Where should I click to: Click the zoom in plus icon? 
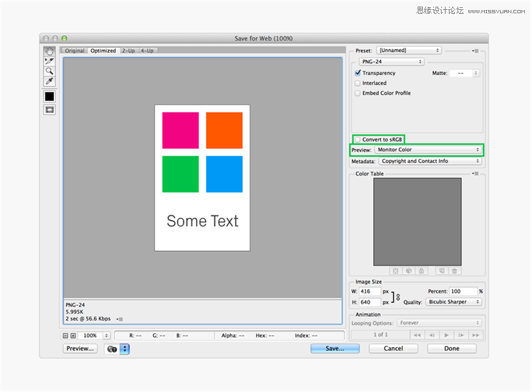[73, 336]
